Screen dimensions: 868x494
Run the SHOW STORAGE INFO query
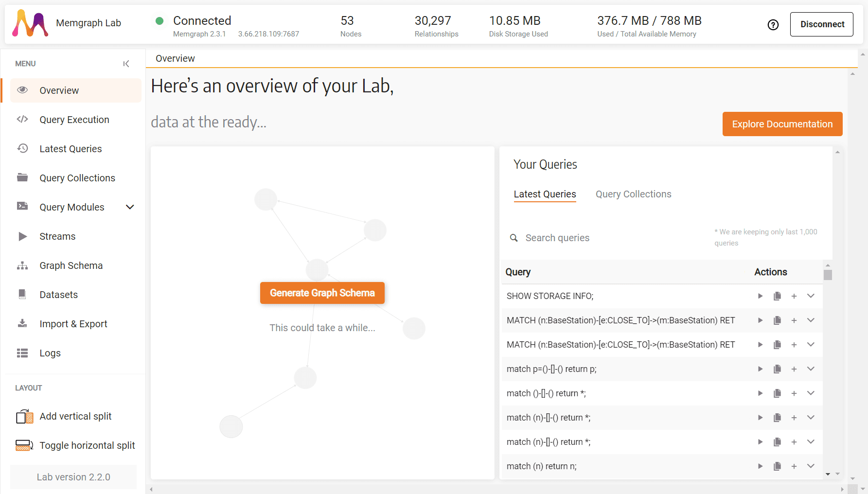[x=760, y=296]
